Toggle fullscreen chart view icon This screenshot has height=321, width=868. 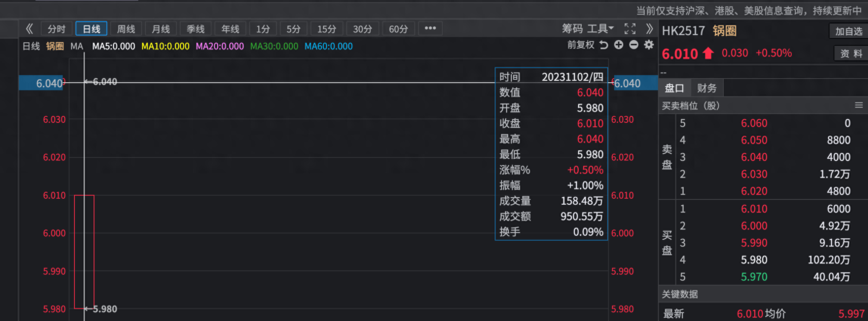tap(630, 29)
